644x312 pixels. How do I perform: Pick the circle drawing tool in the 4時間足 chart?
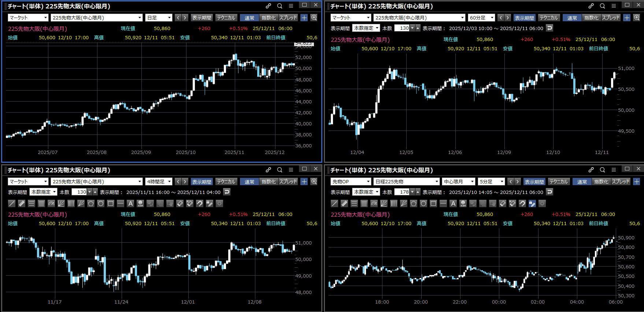101,203
